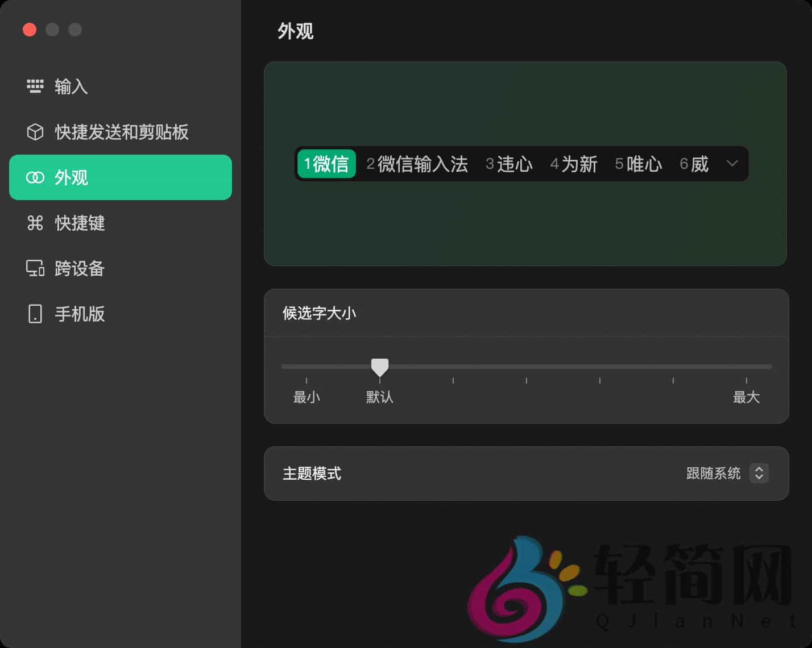Click the 最大 tick label under the slider

[747, 397]
